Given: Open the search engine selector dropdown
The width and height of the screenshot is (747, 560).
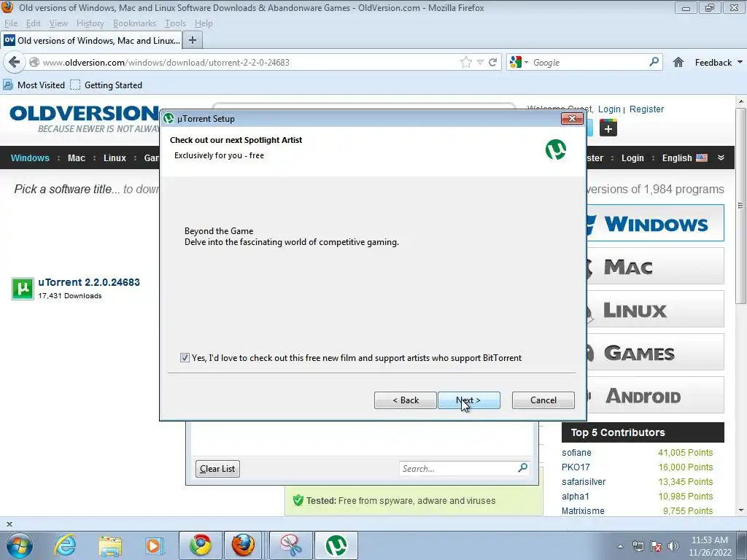Looking at the screenshot, I should pos(519,63).
